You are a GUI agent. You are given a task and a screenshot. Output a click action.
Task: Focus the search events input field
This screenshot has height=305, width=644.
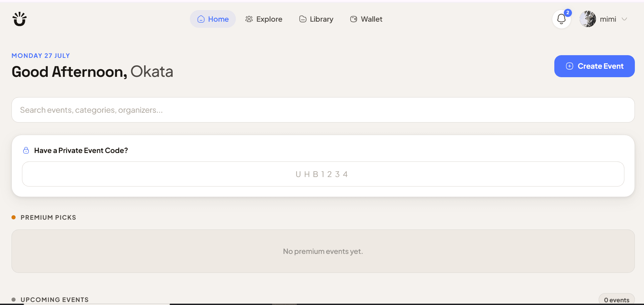323,110
